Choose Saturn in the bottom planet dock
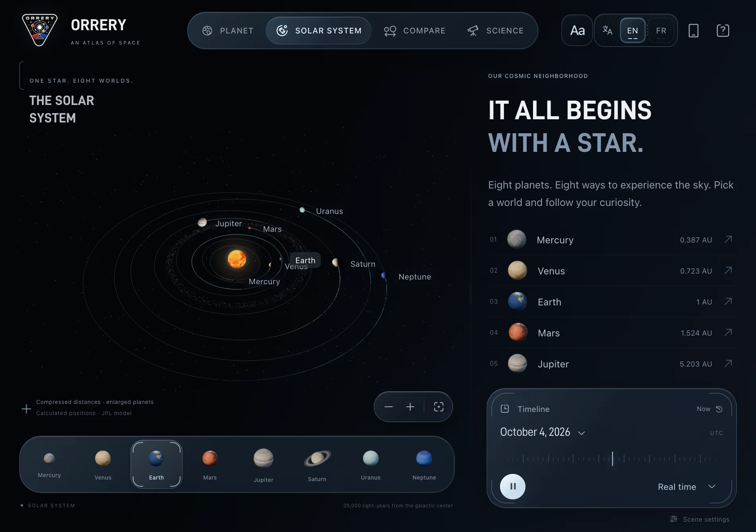The image size is (756, 532). tap(317, 464)
